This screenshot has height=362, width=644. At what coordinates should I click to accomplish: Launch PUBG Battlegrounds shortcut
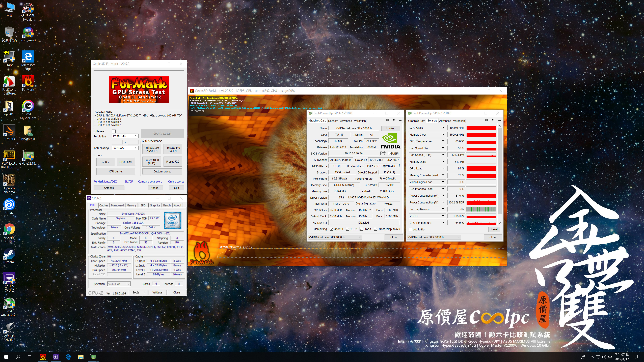tap(9, 159)
